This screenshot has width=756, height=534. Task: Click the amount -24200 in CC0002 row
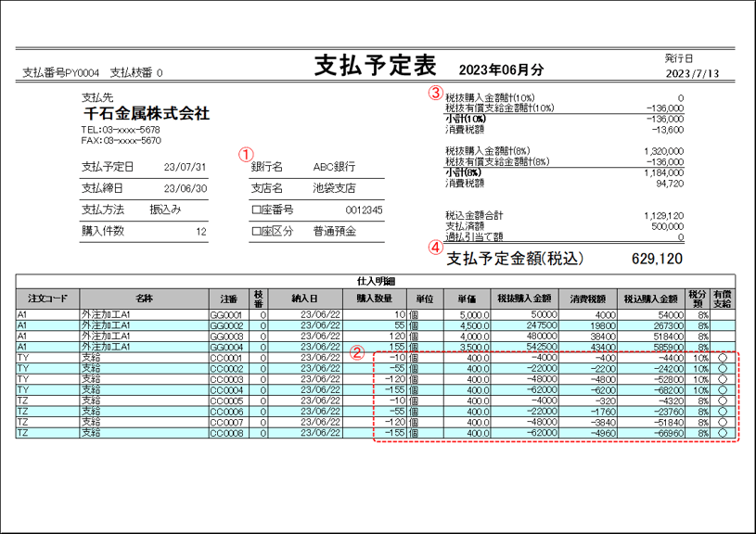[x=669, y=369]
